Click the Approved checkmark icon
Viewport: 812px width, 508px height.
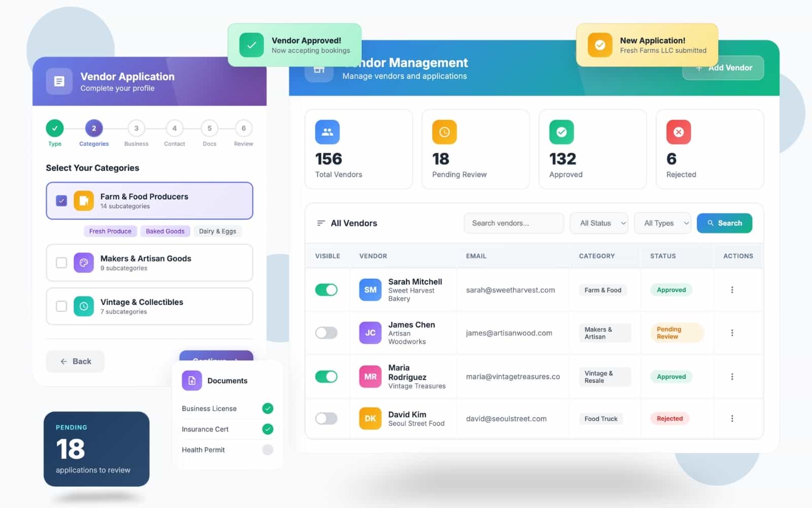(561, 132)
